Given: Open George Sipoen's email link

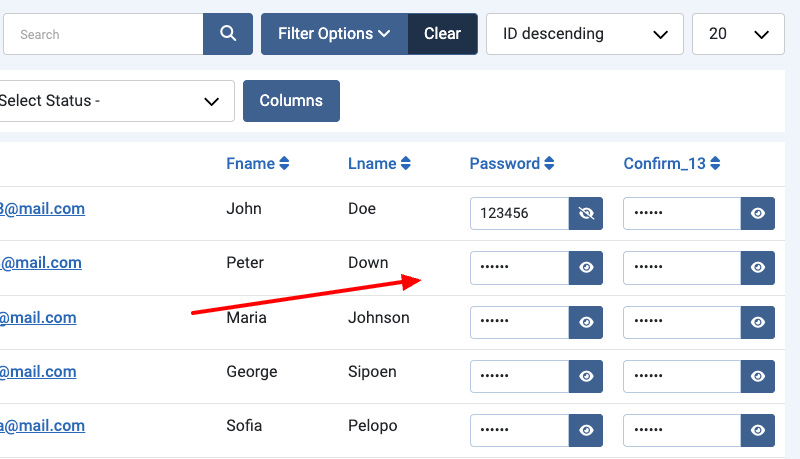Looking at the screenshot, I should (x=38, y=372).
